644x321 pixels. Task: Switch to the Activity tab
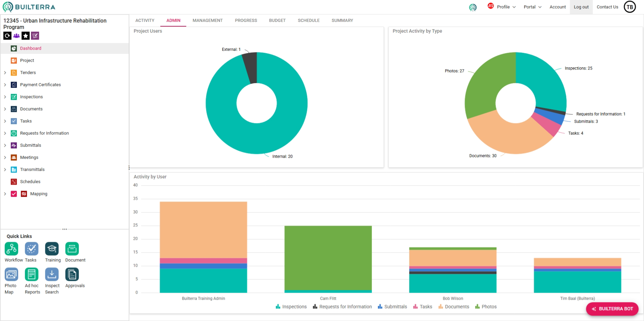145,21
